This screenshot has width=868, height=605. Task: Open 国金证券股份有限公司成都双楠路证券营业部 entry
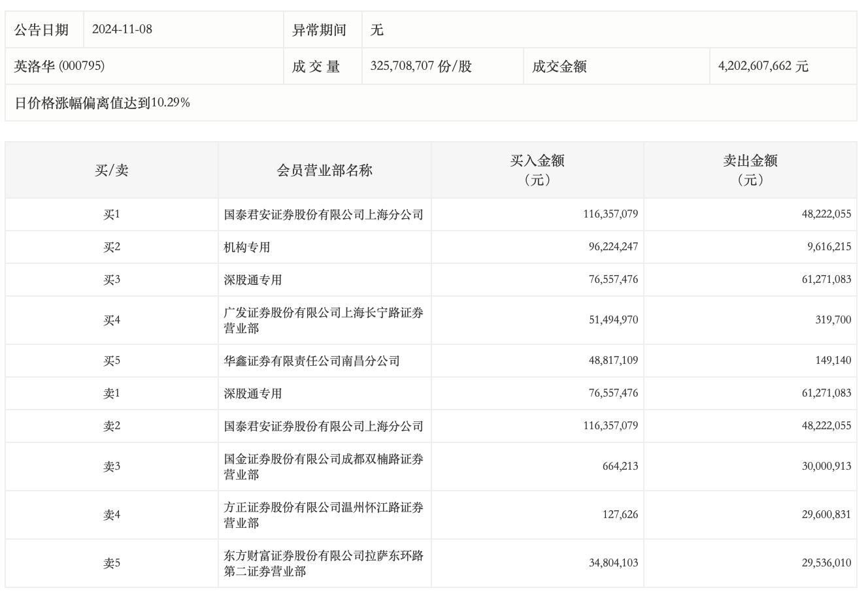(324, 466)
